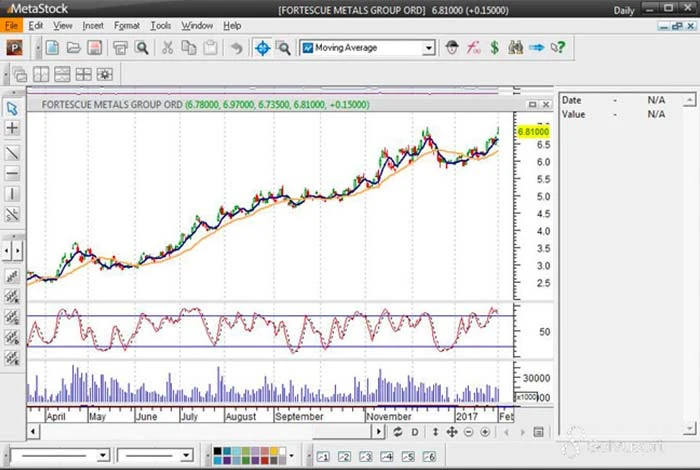Open the Tools menu
This screenshot has height=470, width=700.
[160, 25]
